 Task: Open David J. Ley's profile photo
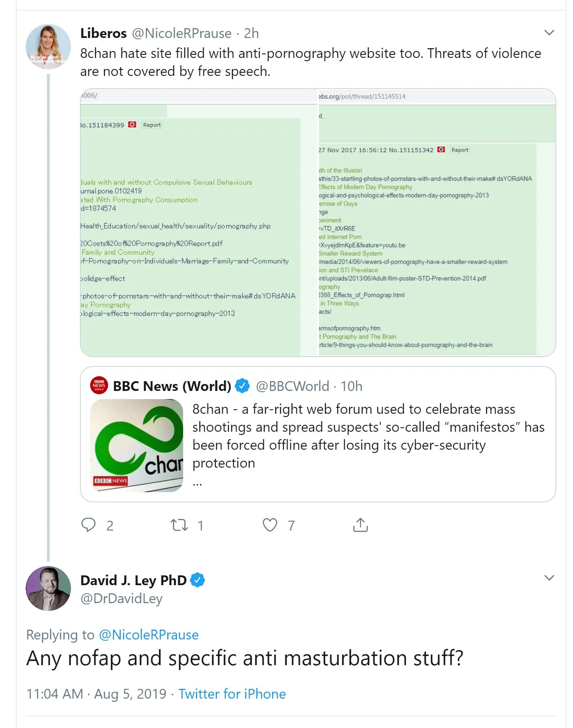click(x=48, y=588)
